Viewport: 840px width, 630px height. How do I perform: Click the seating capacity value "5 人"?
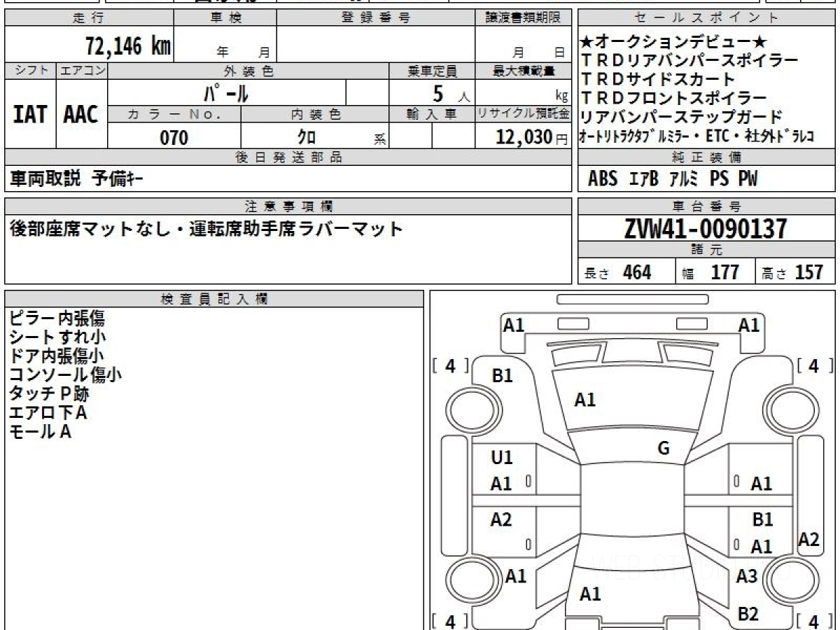(x=451, y=92)
